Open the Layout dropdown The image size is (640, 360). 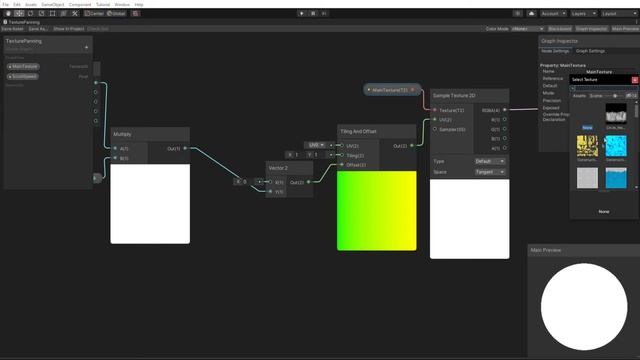click(619, 13)
